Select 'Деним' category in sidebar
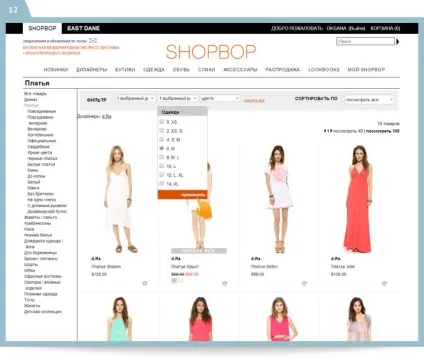Viewport: 424px width, 360px height. point(31,99)
